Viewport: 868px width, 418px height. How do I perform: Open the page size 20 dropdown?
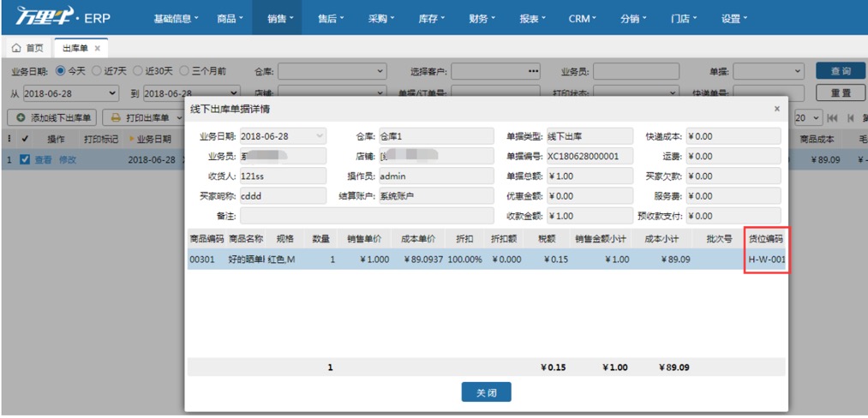coord(808,118)
